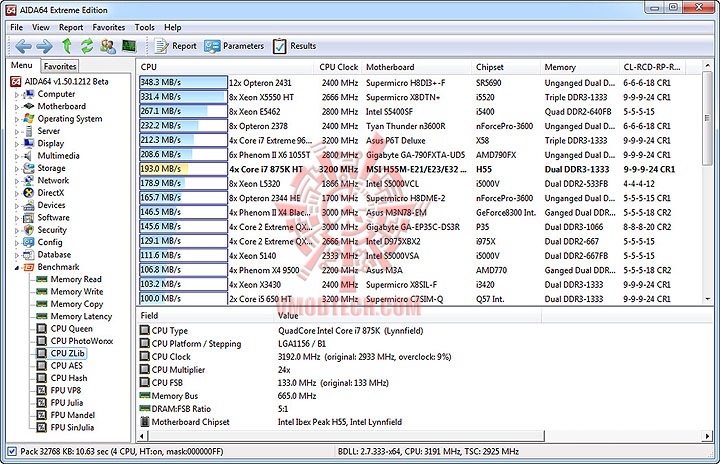
Task: Select the 6x Phenom II X6 1055T row
Action: click(x=419, y=155)
